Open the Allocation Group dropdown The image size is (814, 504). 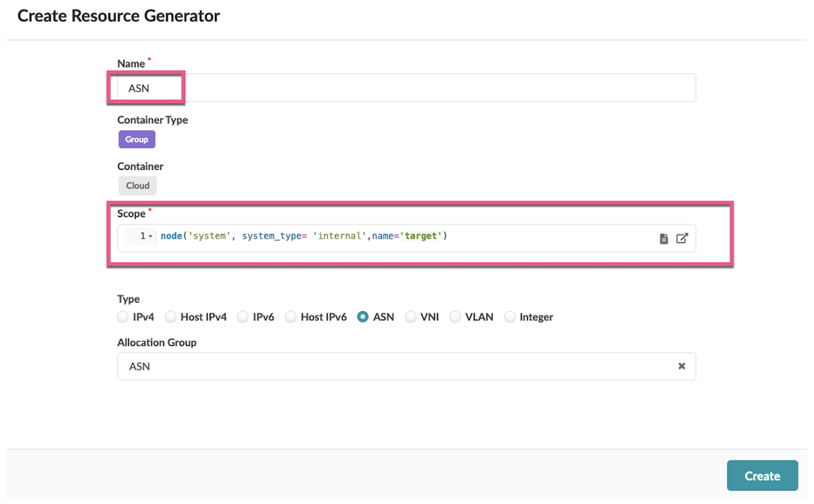(406, 366)
